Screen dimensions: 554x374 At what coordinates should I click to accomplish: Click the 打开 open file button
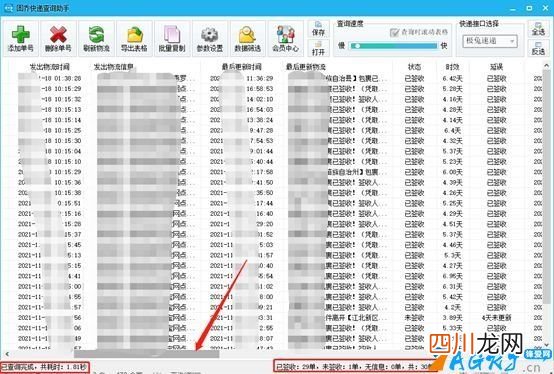click(x=318, y=48)
